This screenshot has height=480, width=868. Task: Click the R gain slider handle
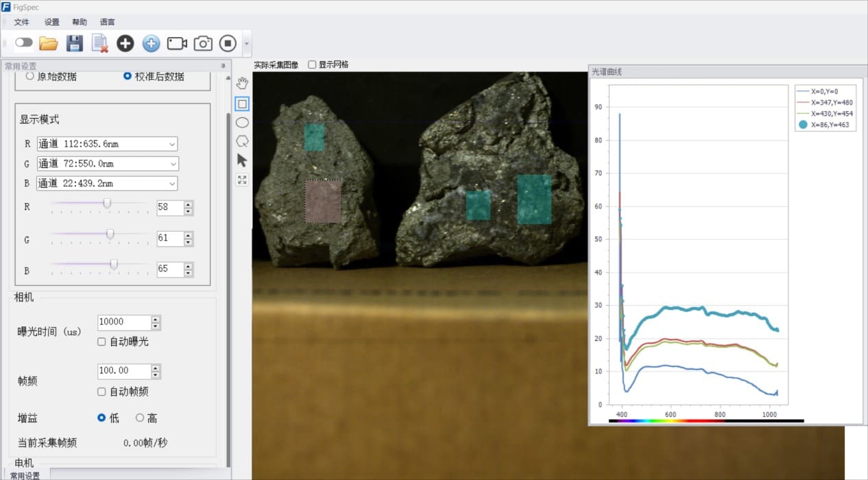(107, 204)
